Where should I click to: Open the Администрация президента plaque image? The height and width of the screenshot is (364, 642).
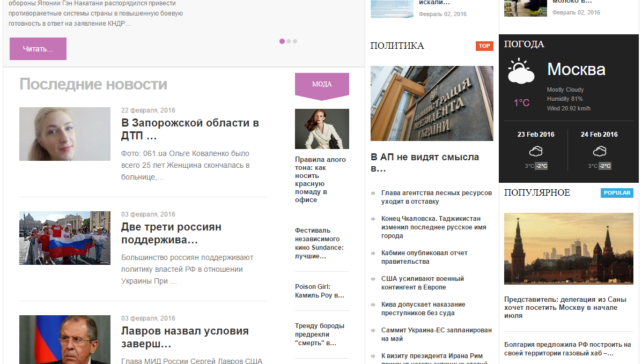pos(432,103)
